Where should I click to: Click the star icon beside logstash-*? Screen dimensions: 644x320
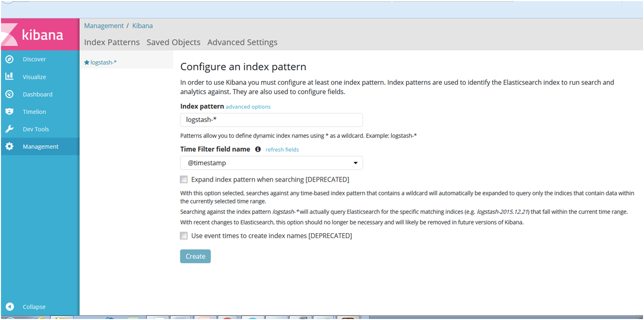[x=87, y=63]
